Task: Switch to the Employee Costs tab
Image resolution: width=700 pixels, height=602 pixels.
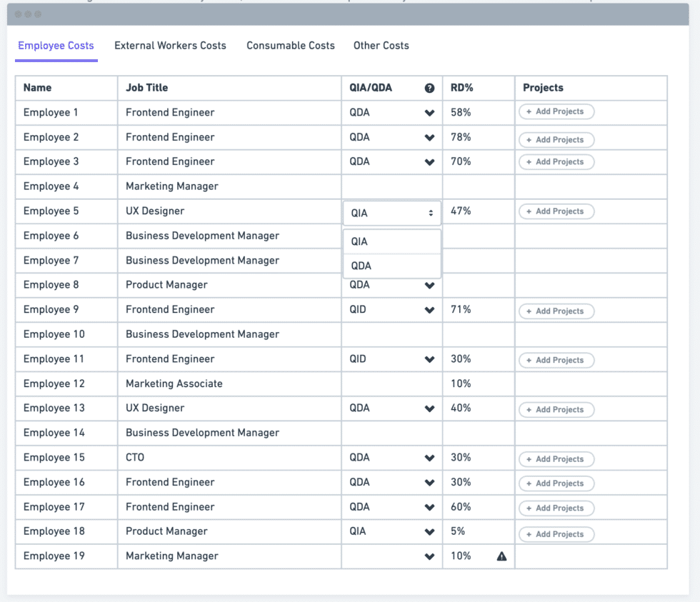Action: [56, 46]
